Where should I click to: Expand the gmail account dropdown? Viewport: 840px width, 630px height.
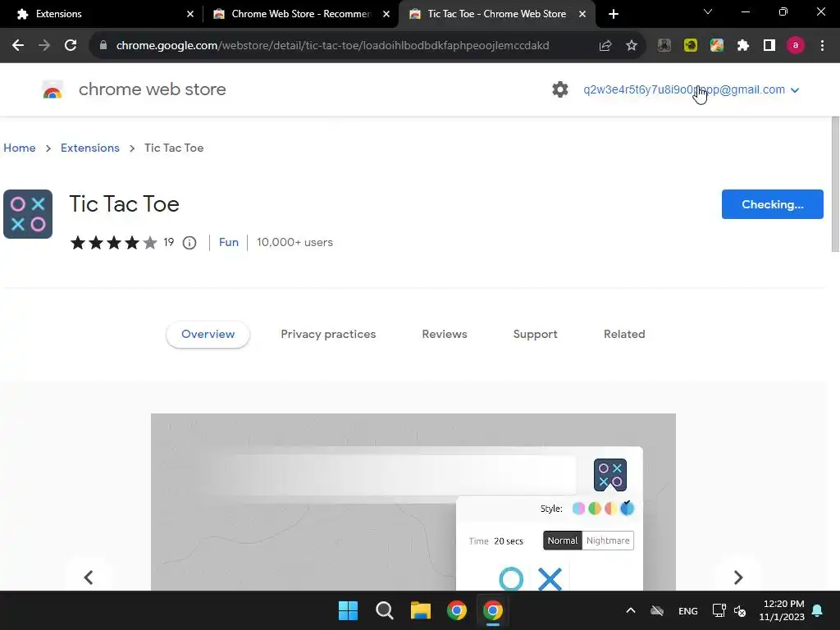(x=795, y=90)
